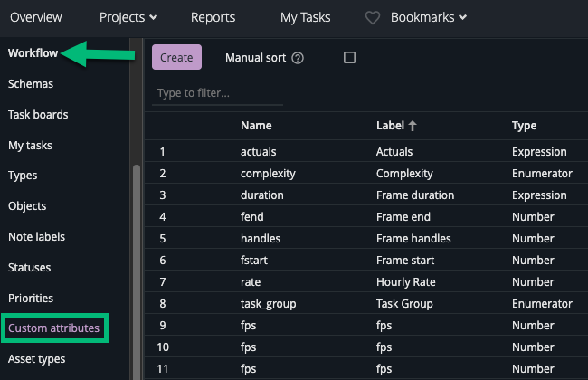Sort by the Label column header
Screen dimensions: 588x380
[390, 126]
